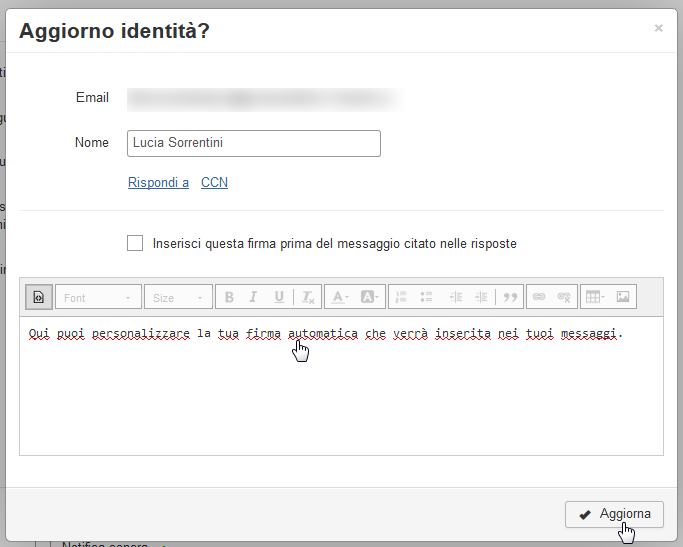This screenshot has height=547, width=683.
Task: Open the Size dropdown
Action: (x=178, y=297)
